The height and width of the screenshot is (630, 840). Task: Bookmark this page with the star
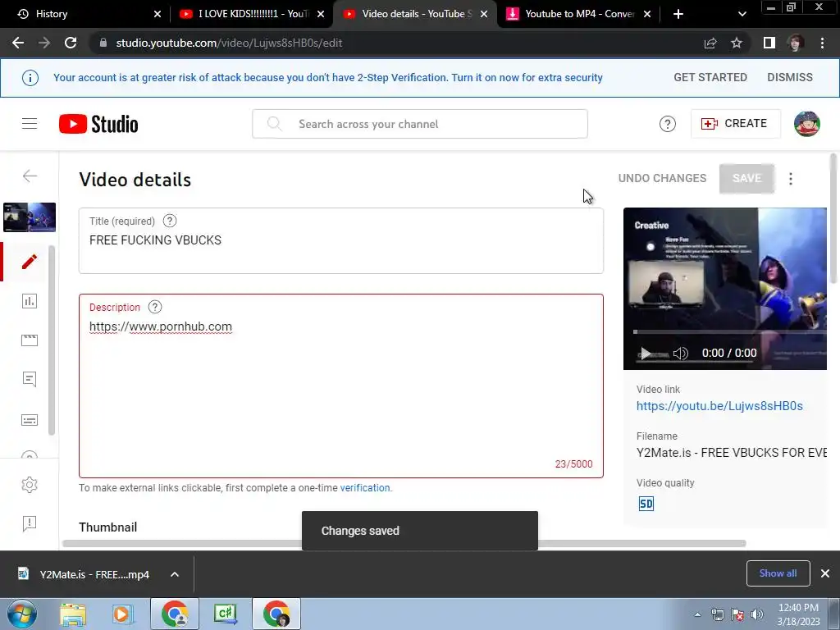tap(737, 43)
